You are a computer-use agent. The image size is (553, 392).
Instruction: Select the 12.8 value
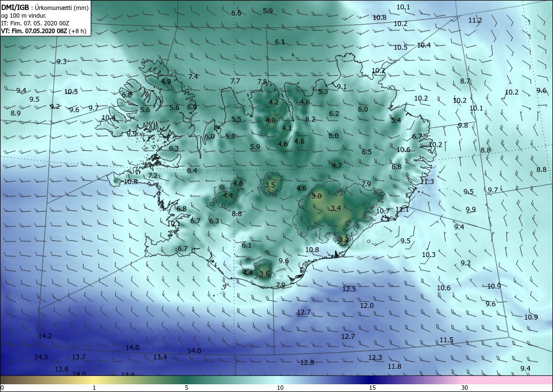[x=307, y=362]
